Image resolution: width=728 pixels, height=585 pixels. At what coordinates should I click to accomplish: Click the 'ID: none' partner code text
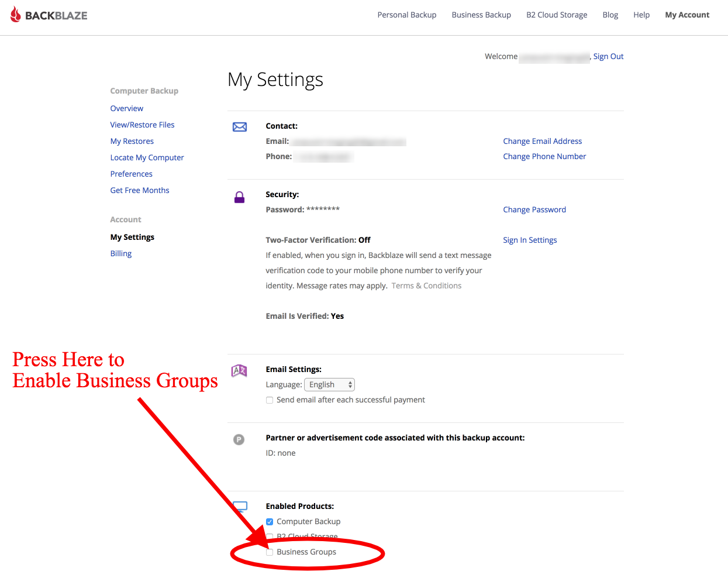pos(281,453)
